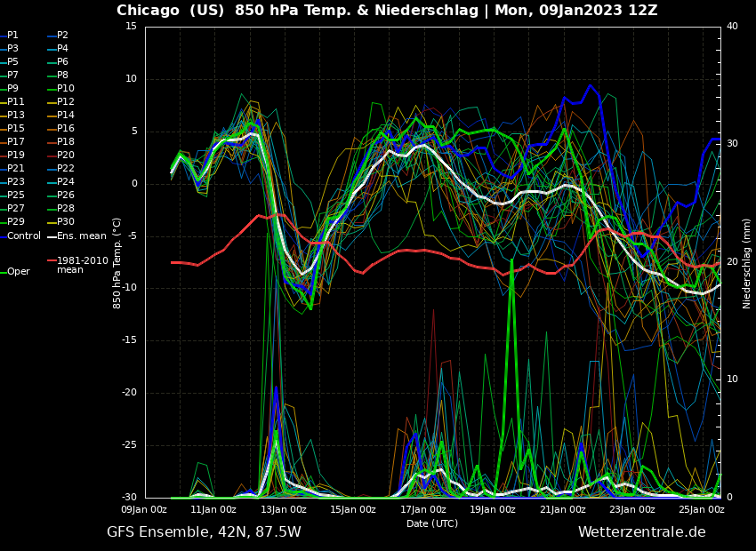Click white line swatch beside Ens. mean
The image size is (756, 551).
tap(51, 236)
